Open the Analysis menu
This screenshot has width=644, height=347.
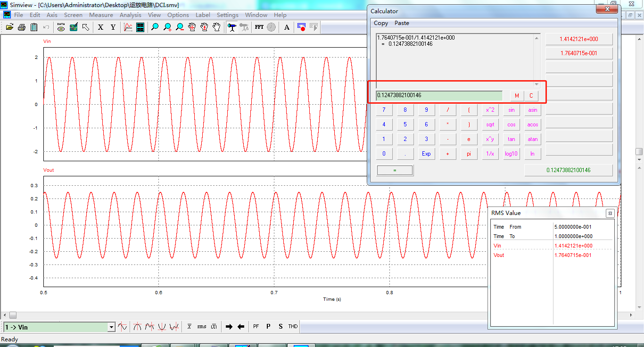[131, 15]
